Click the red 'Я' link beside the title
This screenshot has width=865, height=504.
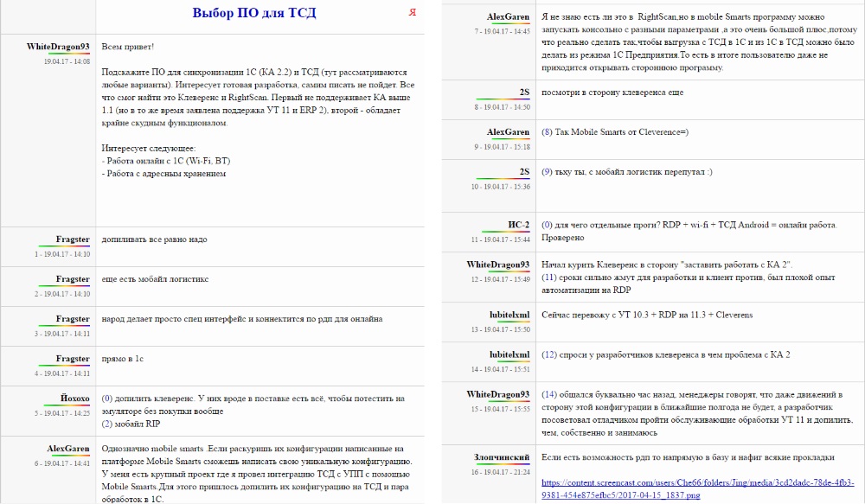(412, 13)
